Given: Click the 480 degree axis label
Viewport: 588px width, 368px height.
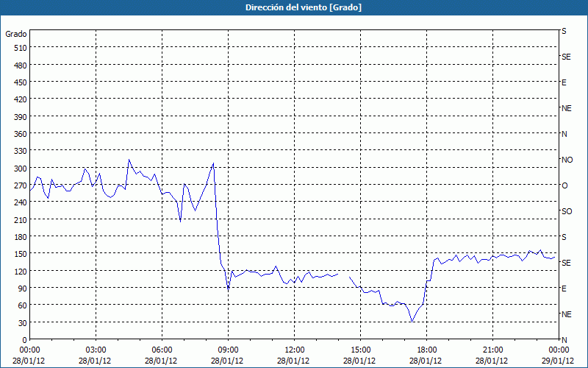Looking at the screenshot, I should 21,66.
